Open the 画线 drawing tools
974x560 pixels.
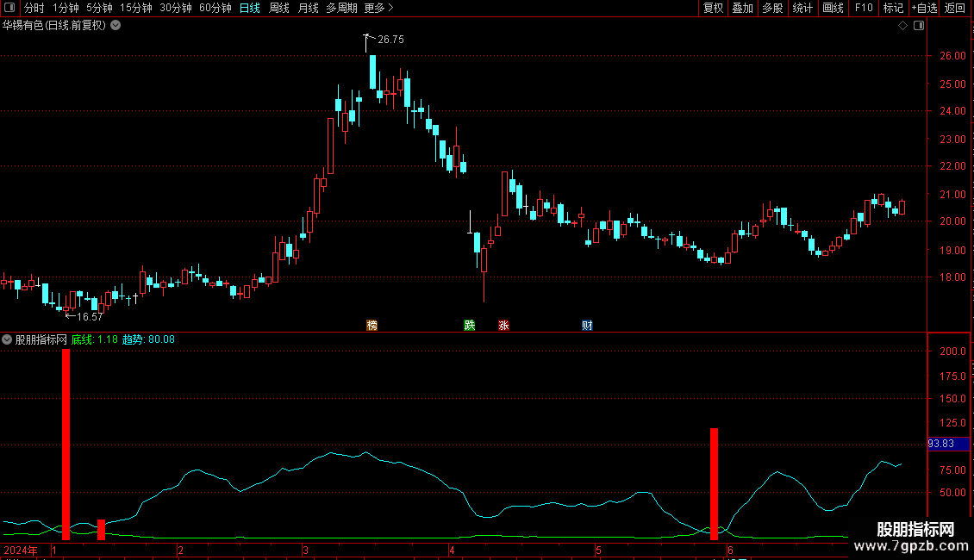point(833,8)
